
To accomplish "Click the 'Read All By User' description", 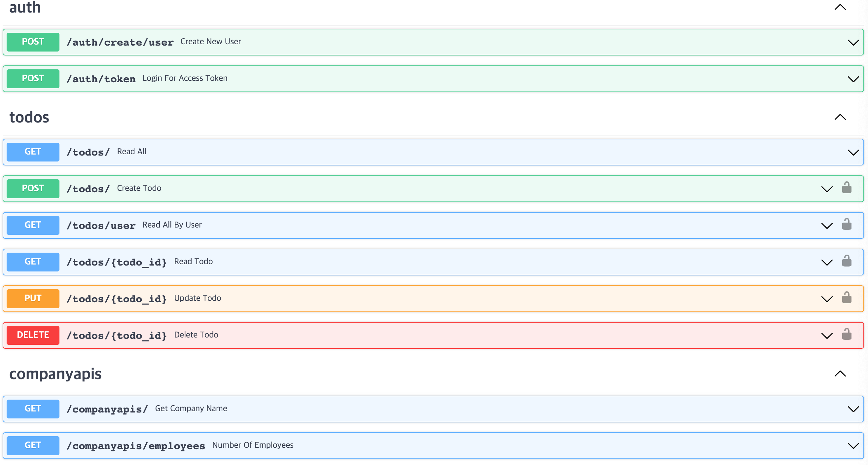I will (172, 225).
